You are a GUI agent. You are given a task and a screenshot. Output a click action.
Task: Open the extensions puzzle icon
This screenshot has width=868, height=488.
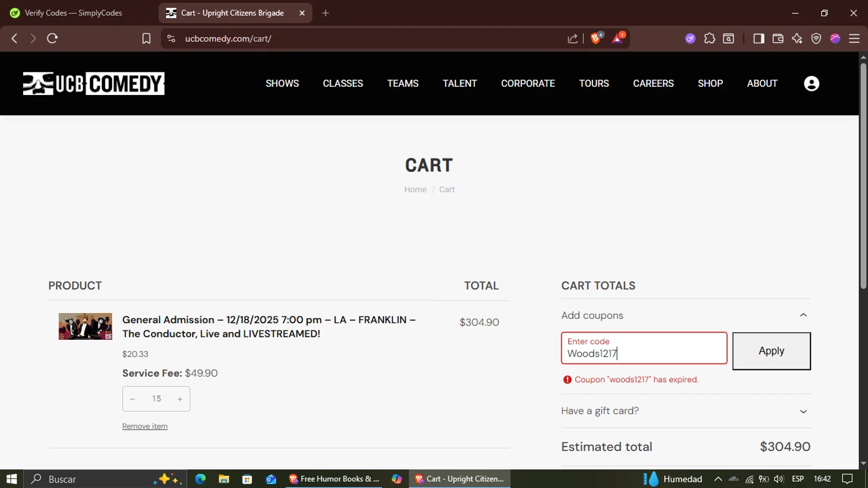tap(709, 38)
